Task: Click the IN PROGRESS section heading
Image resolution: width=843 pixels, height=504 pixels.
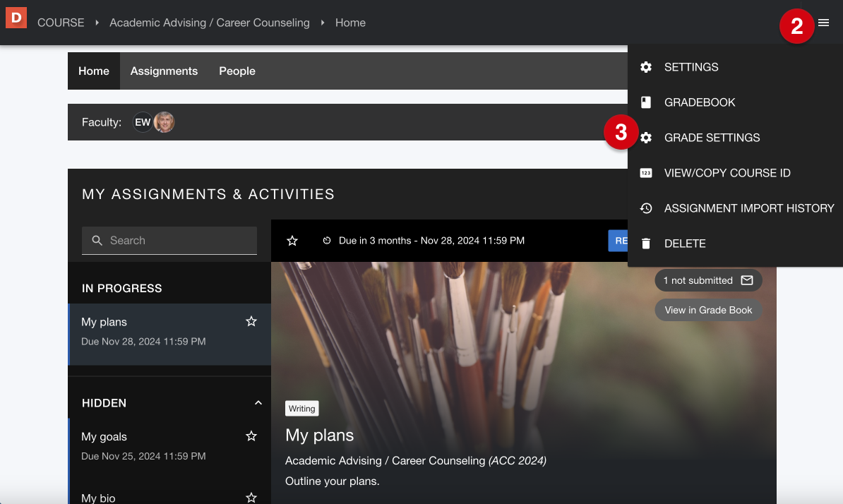Action: [x=122, y=288]
